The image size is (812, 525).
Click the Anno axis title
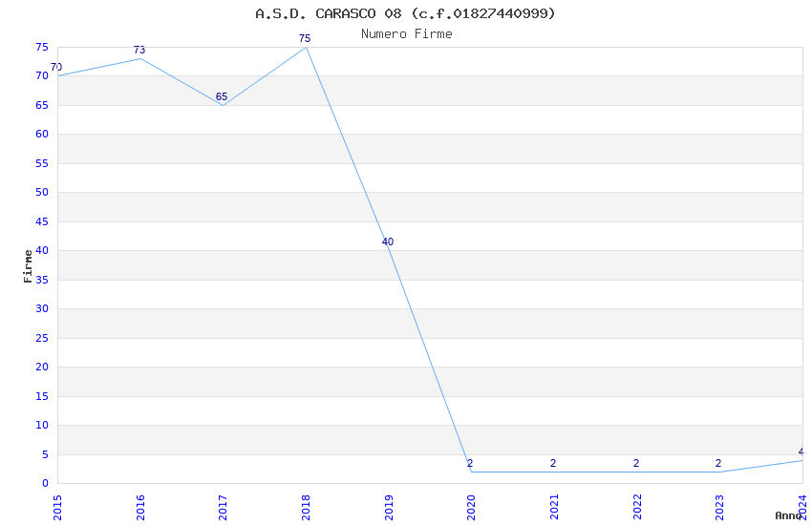point(788,515)
